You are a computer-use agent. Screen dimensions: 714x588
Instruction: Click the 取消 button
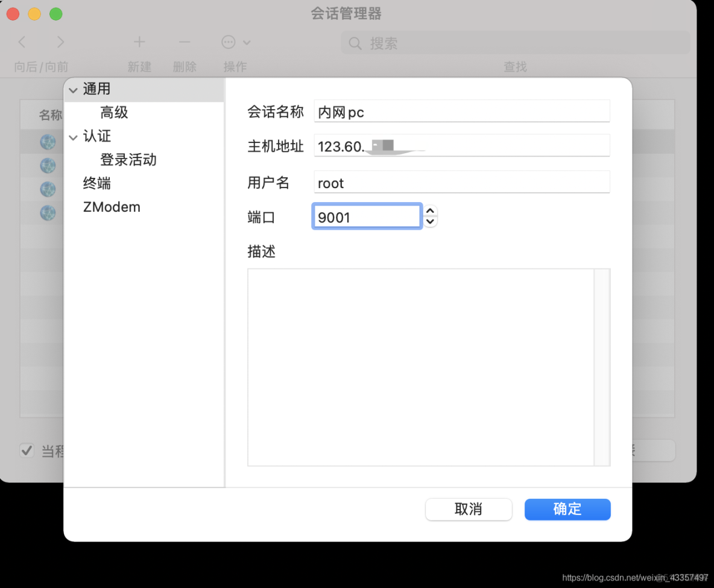pos(469,509)
